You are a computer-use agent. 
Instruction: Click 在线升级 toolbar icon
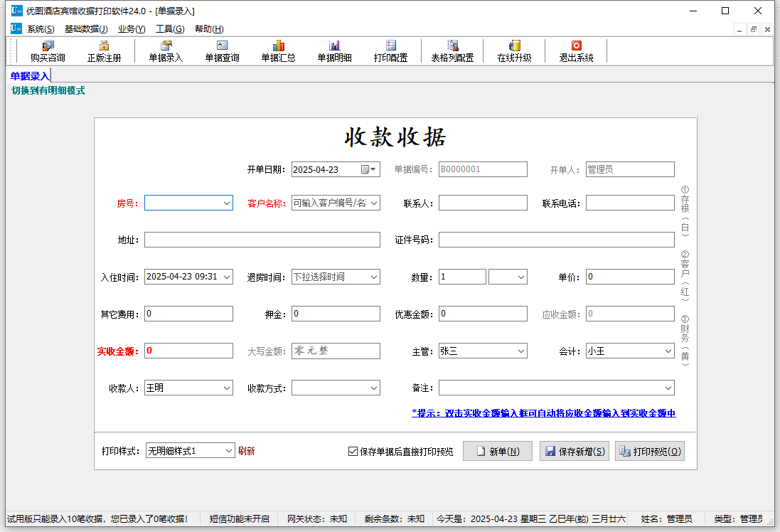(x=514, y=46)
